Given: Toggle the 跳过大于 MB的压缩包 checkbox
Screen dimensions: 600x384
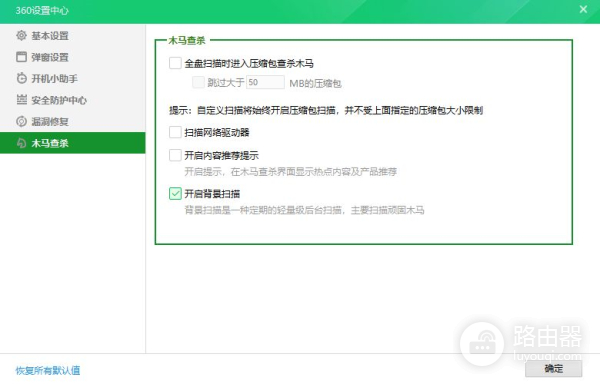Looking at the screenshot, I should 198,82.
